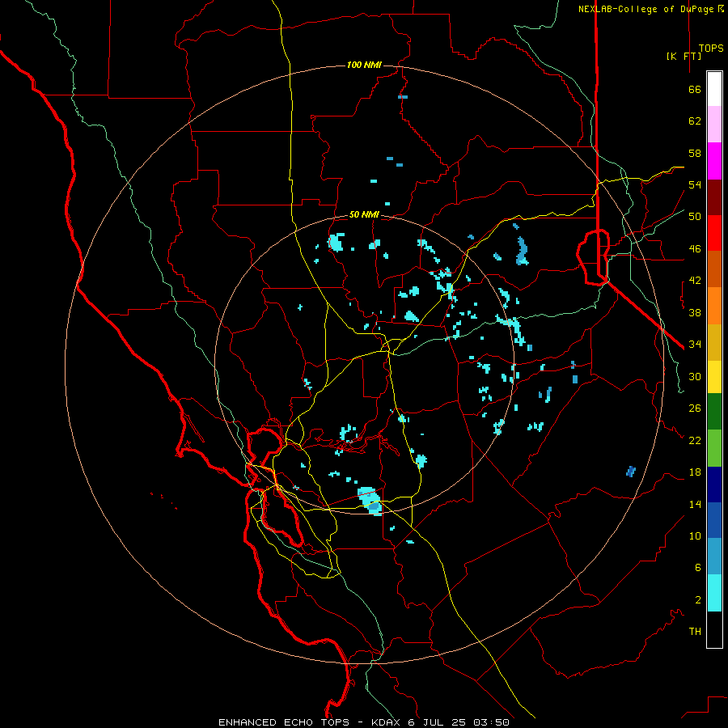Image resolution: width=728 pixels, height=728 pixels.
Task: Click the legend value 34
Action: click(695, 345)
